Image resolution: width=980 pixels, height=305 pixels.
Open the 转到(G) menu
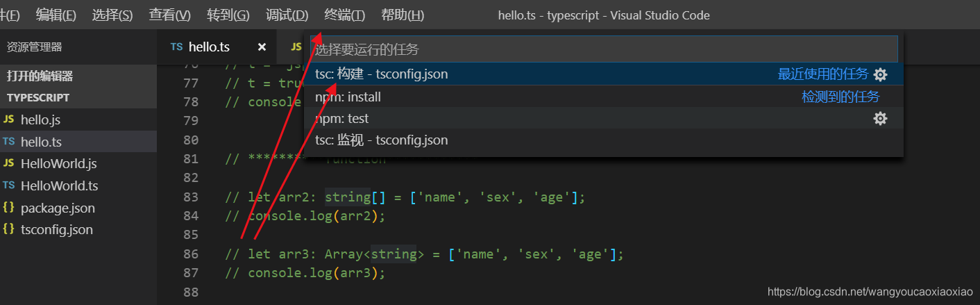[x=228, y=15]
